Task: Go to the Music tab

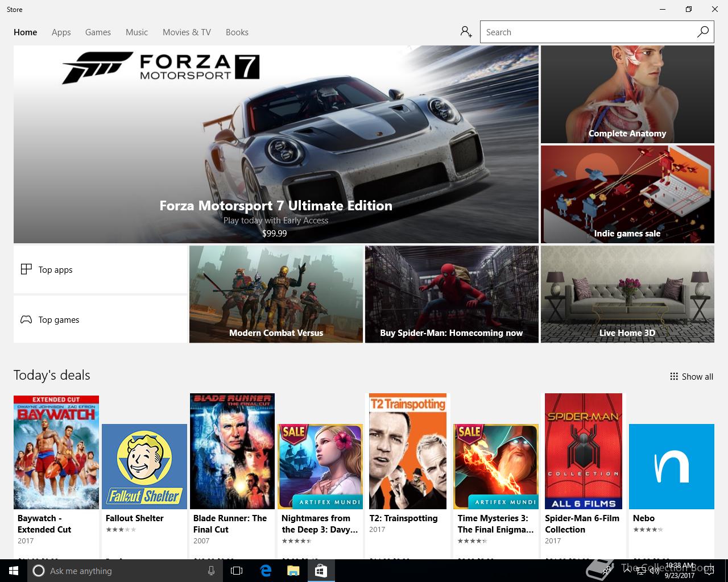Action: pyautogui.click(x=136, y=32)
